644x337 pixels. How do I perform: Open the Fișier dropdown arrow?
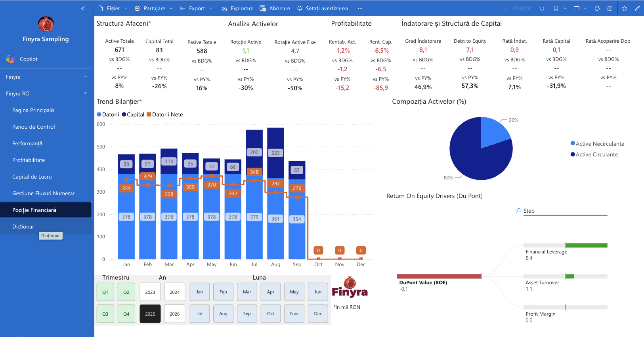126,8
